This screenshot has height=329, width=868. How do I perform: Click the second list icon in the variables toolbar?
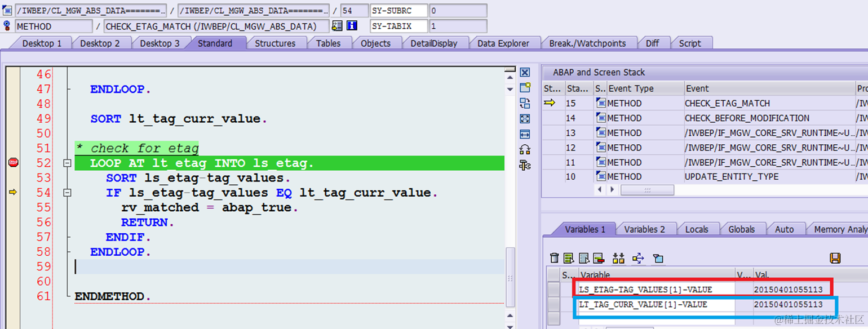[584, 258]
